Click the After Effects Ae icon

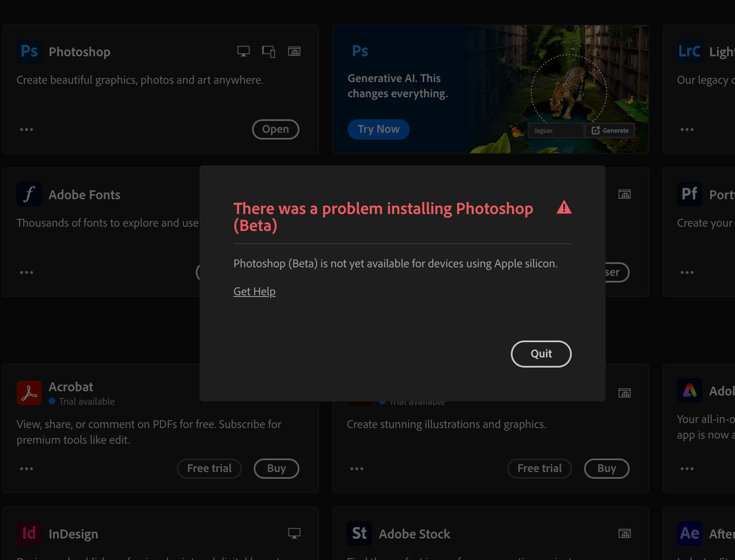point(689,533)
